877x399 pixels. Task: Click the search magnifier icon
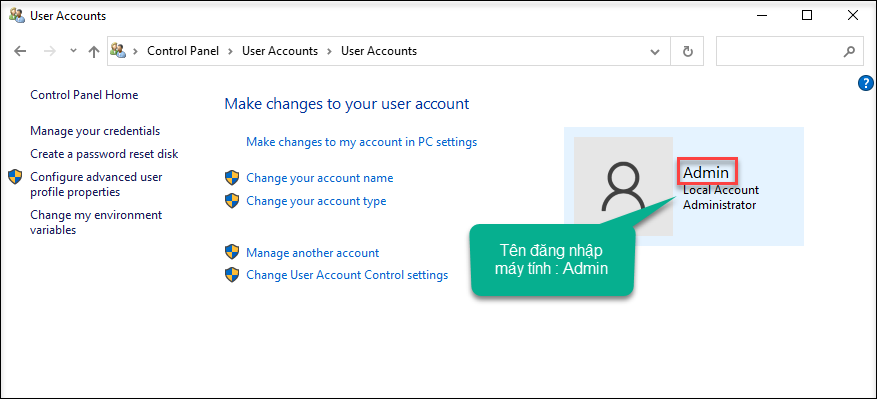point(848,51)
